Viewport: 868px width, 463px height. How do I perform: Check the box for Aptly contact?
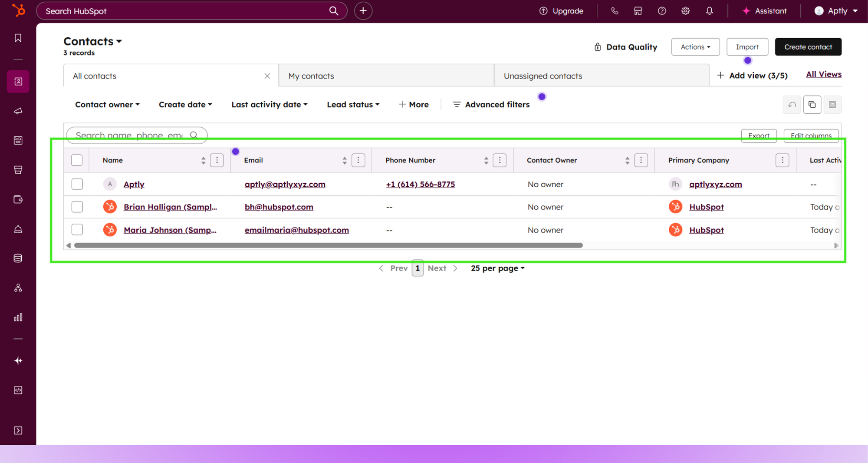click(x=77, y=184)
